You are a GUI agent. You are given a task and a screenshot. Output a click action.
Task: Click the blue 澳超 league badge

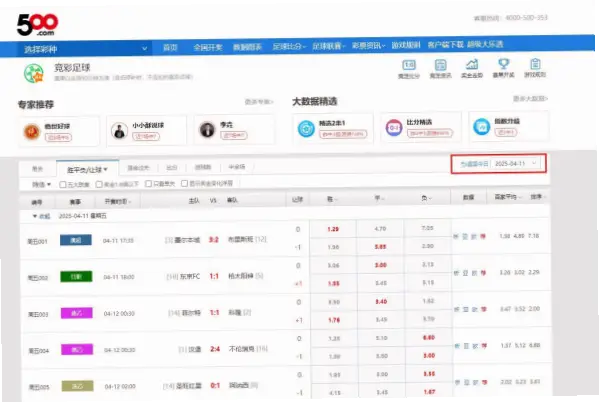pos(76,240)
